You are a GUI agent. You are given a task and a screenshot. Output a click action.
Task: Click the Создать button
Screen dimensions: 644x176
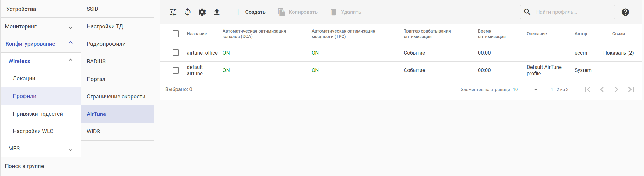250,12
